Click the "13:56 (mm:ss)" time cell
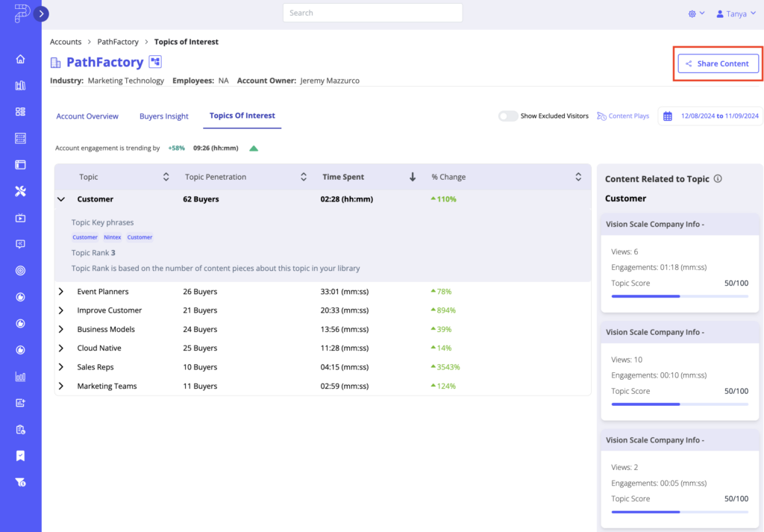 coord(345,329)
